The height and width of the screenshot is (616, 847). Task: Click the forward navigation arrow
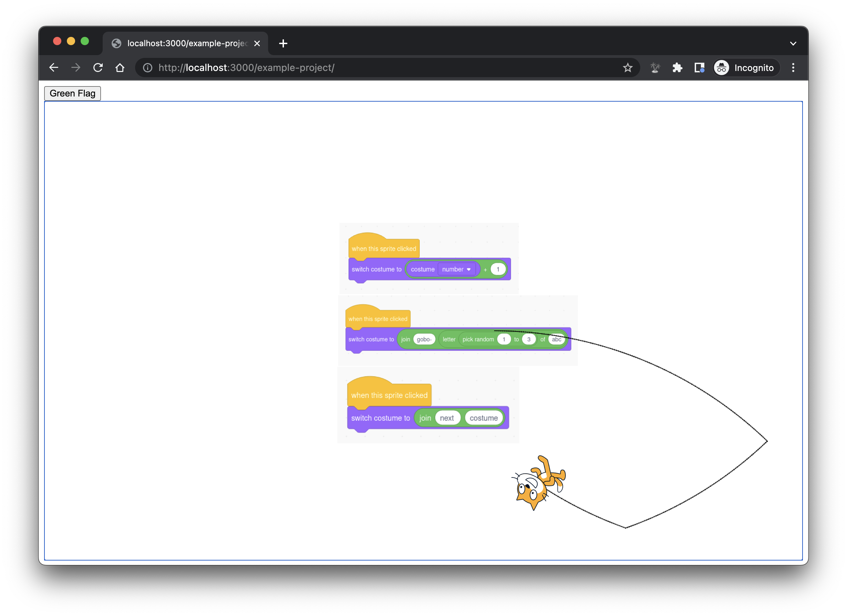76,68
